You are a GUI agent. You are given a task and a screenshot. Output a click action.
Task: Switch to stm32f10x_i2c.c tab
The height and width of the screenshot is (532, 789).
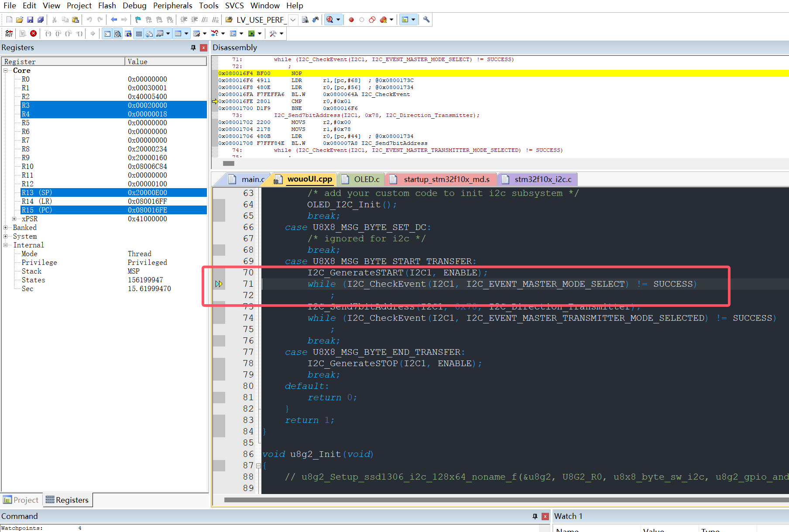pyautogui.click(x=538, y=179)
